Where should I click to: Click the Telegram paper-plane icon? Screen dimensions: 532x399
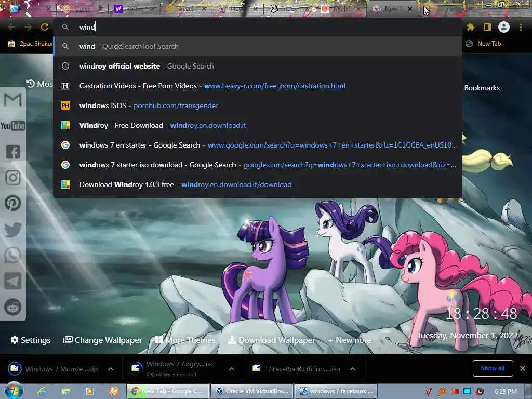13,281
